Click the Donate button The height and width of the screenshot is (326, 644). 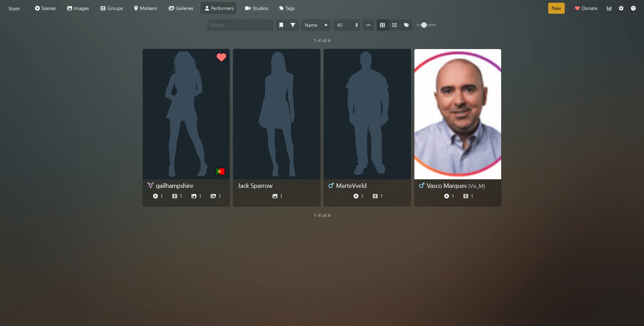[586, 8]
